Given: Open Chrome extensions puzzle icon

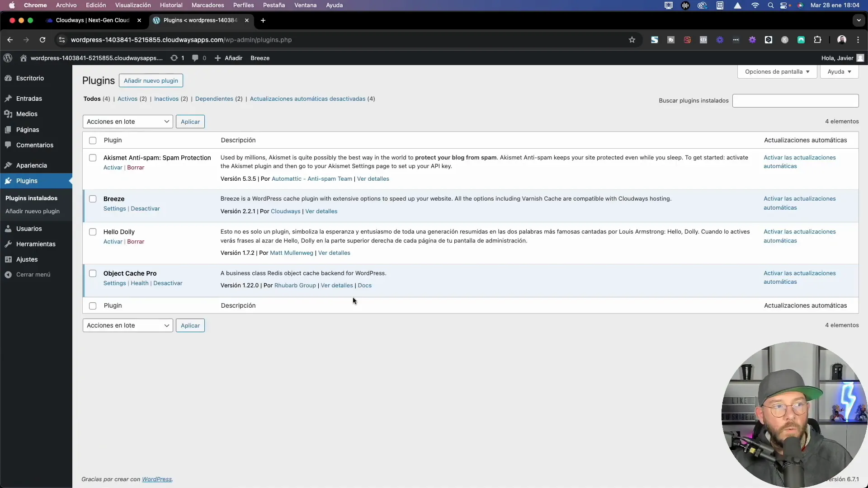Looking at the screenshot, I should [817, 40].
